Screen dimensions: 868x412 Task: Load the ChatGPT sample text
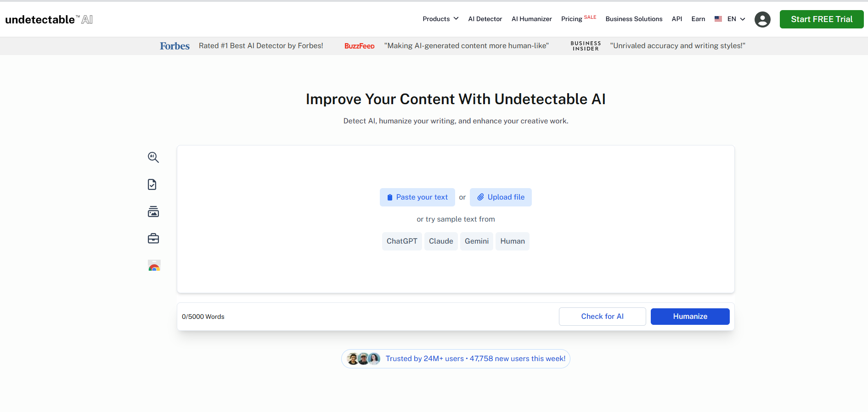click(402, 241)
